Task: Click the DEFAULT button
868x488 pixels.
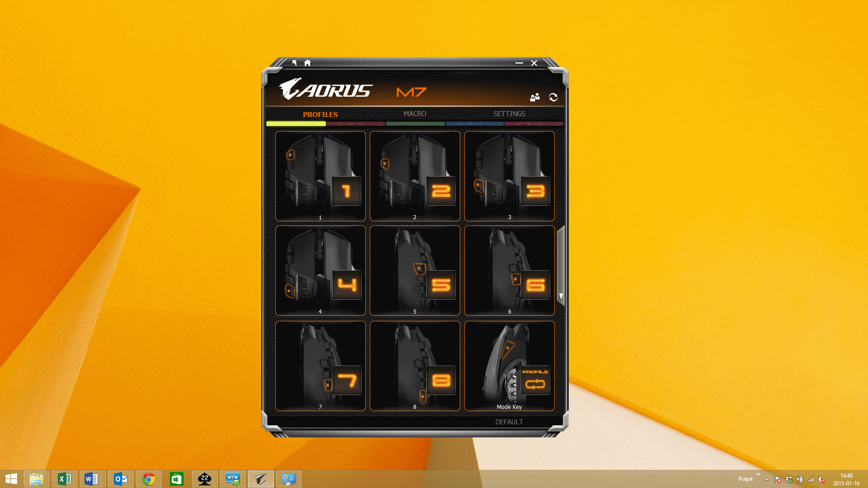Action: pyautogui.click(x=509, y=422)
